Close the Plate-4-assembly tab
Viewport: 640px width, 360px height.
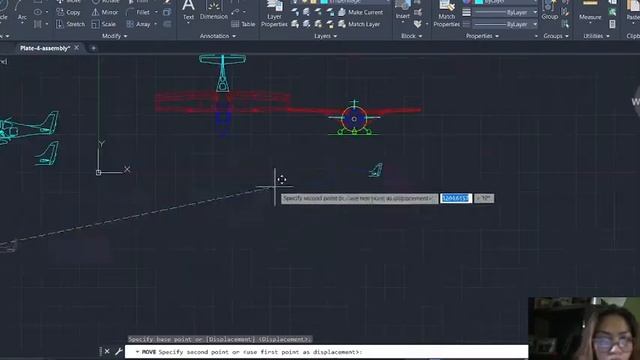click(76, 48)
